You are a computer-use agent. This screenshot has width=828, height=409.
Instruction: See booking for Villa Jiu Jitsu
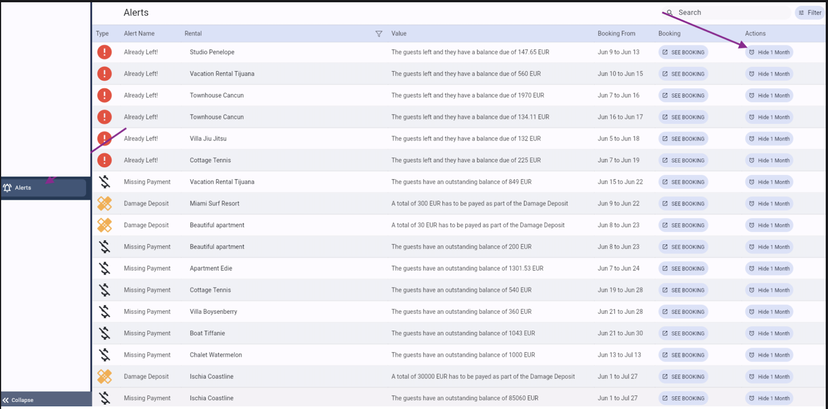[683, 139]
